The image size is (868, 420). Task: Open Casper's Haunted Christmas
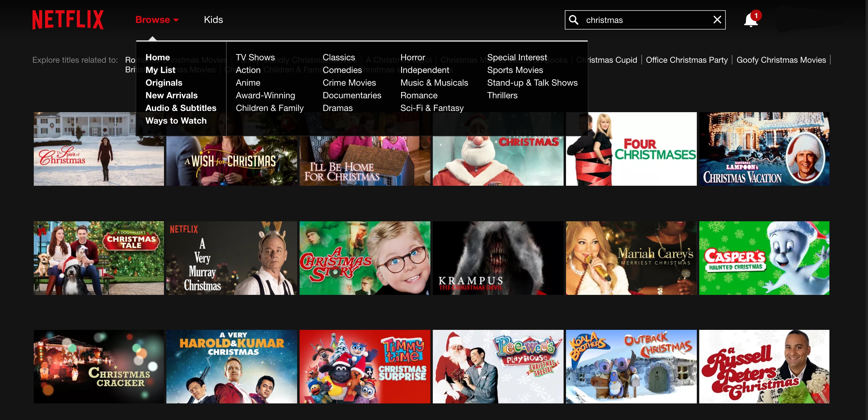pyautogui.click(x=764, y=258)
